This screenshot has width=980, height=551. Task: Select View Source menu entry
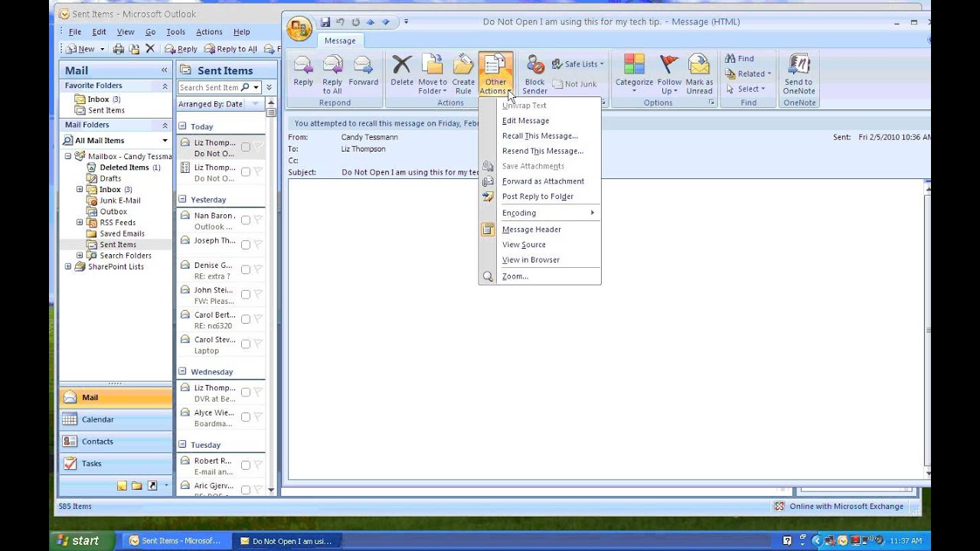540,244
